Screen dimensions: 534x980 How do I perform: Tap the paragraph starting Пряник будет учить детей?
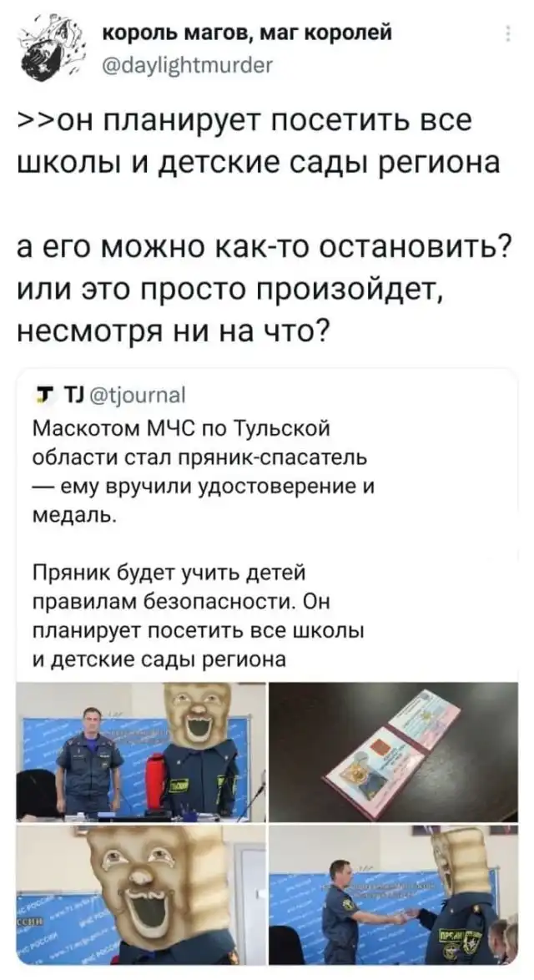pyautogui.click(x=198, y=616)
